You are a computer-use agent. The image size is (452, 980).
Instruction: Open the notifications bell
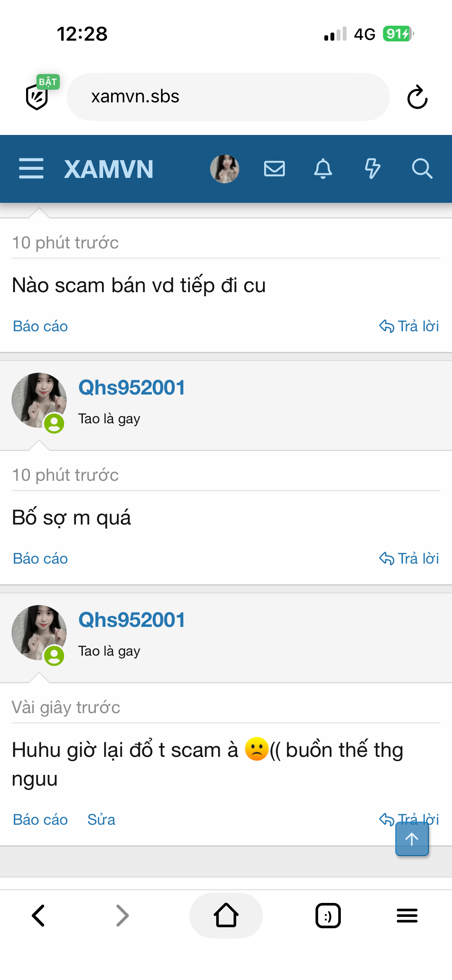pos(323,169)
